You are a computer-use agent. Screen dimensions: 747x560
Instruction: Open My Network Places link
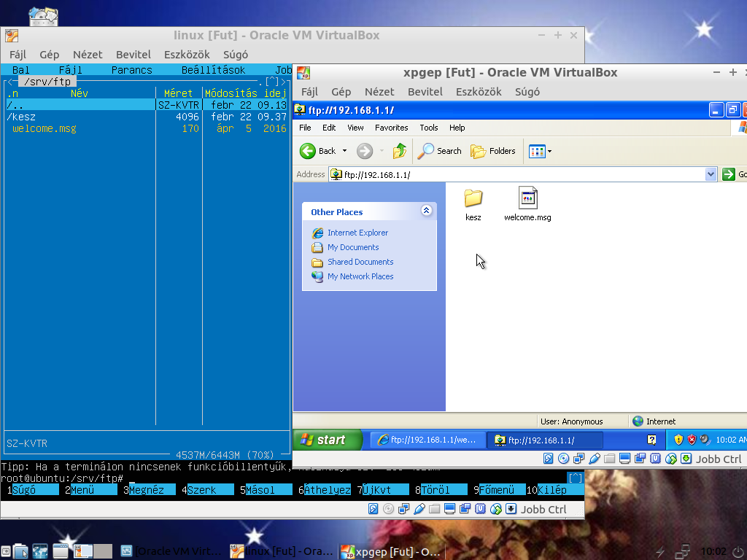coord(360,276)
